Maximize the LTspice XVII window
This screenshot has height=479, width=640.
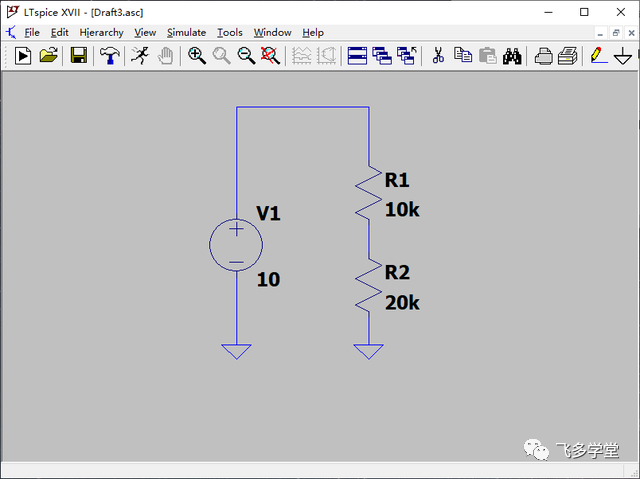click(584, 12)
